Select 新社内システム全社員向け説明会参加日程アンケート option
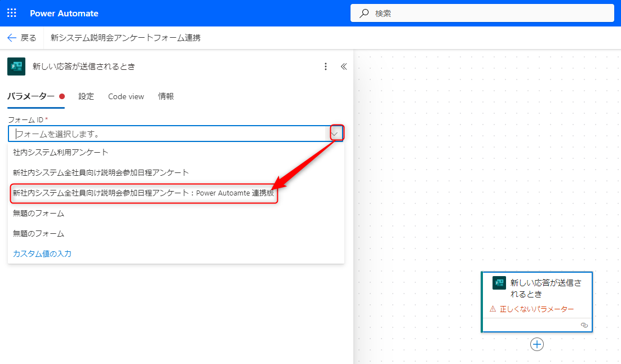Image resolution: width=621 pixels, height=364 pixels. pos(176,172)
